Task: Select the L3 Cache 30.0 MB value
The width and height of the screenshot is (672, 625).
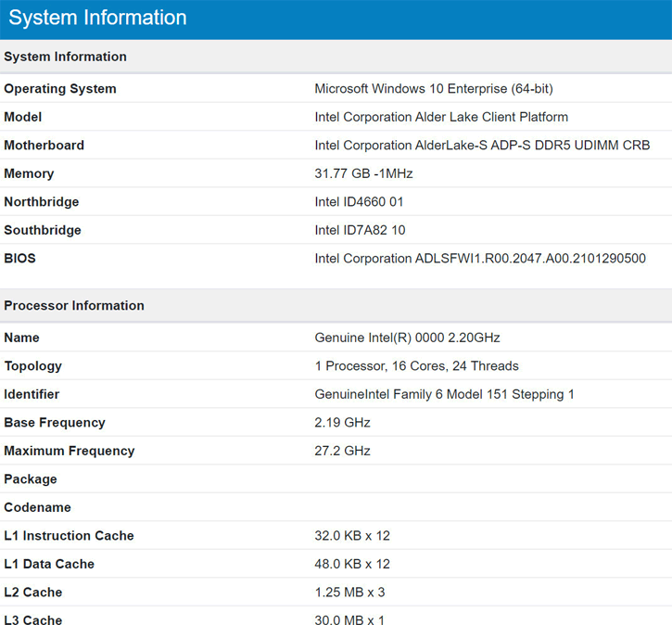Action: (349, 619)
